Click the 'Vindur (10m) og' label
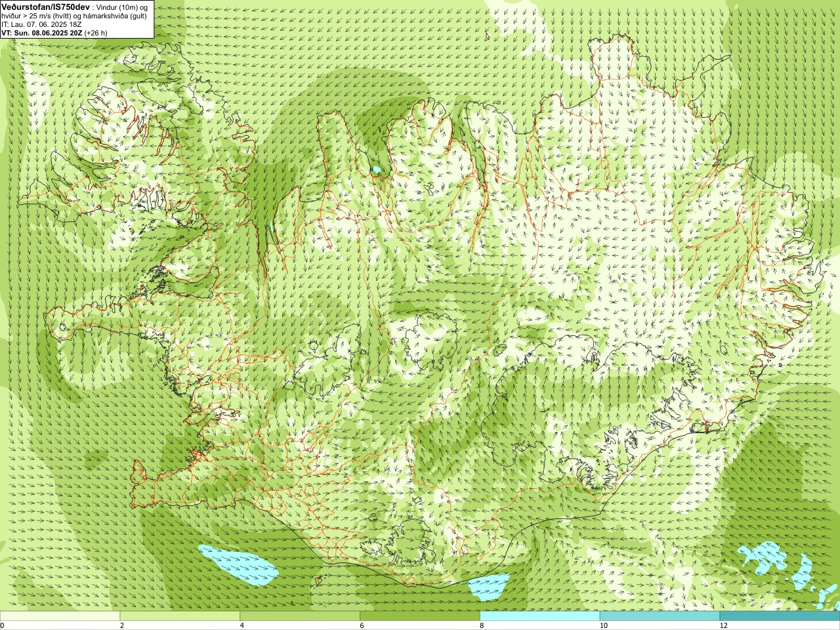Viewport: 840px width, 630px height. coord(121,7)
